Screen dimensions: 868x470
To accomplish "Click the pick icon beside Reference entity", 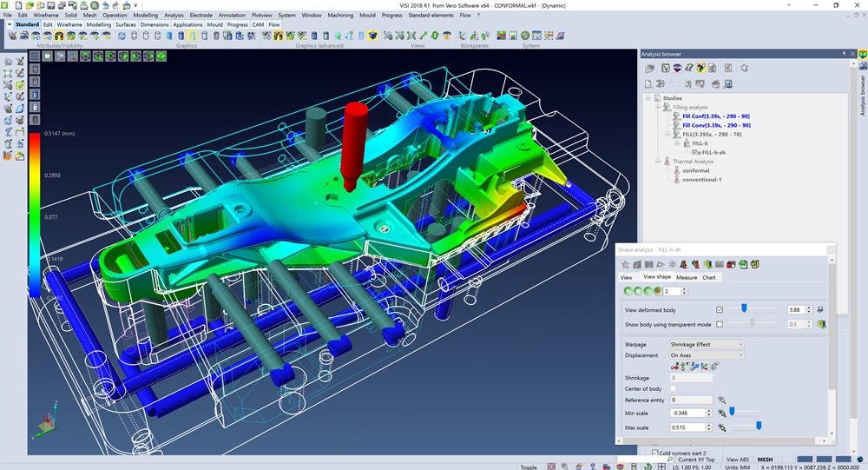I will [x=721, y=400].
